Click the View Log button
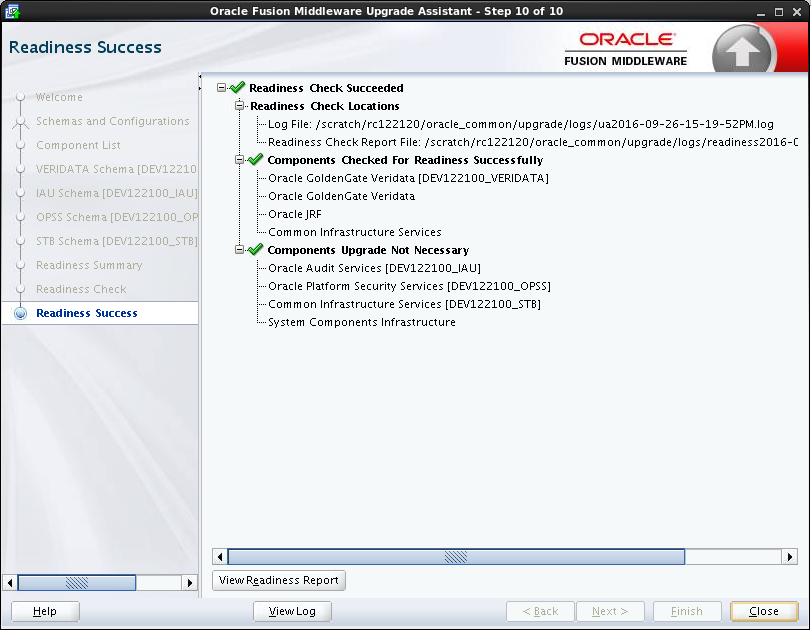Screen dimensions: 811x630 292,611
